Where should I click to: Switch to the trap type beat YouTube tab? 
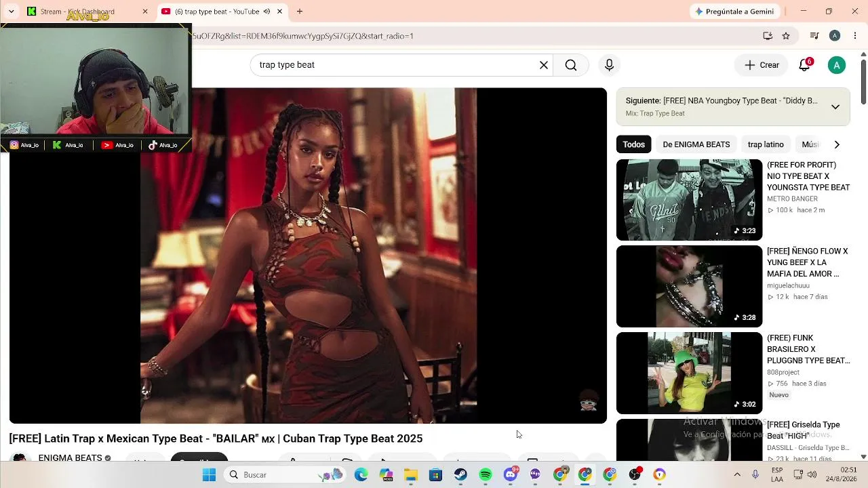(x=221, y=12)
